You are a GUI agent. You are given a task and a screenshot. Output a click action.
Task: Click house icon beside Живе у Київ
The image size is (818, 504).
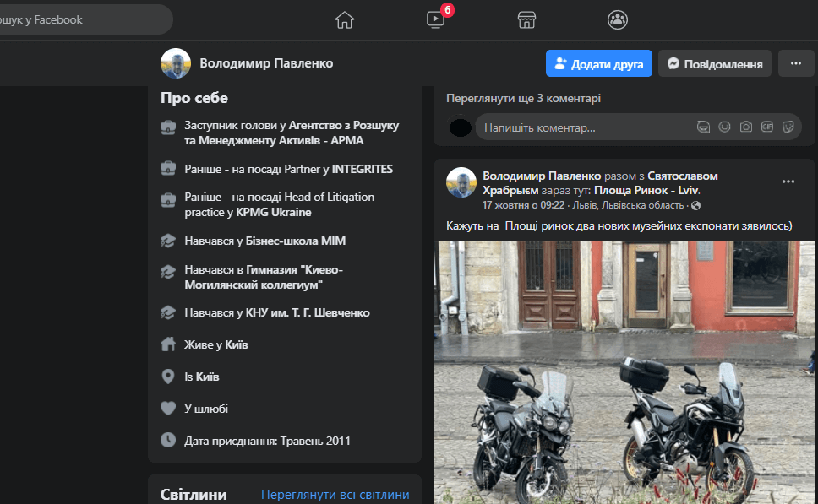click(x=168, y=344)
